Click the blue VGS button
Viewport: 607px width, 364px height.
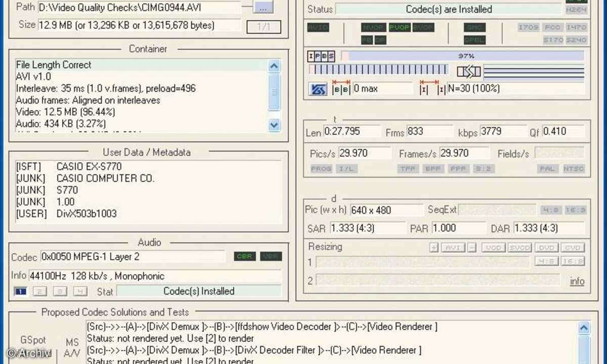pyautogui.click(x=318, y=89)
